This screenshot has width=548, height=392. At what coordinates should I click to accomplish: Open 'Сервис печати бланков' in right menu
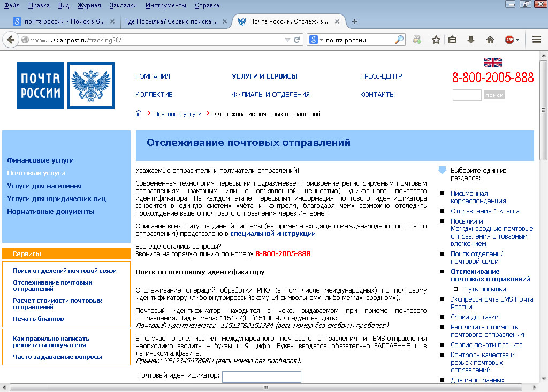click(486, 345)
